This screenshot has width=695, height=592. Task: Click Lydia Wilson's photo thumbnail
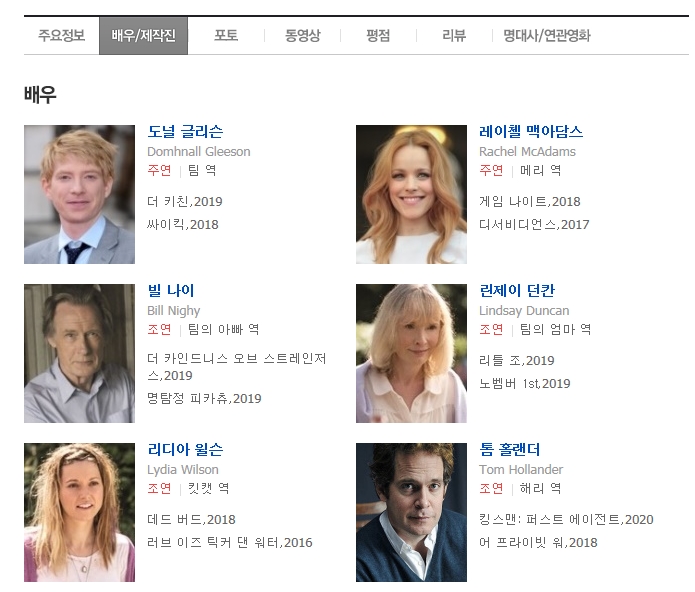coord(79,512)
